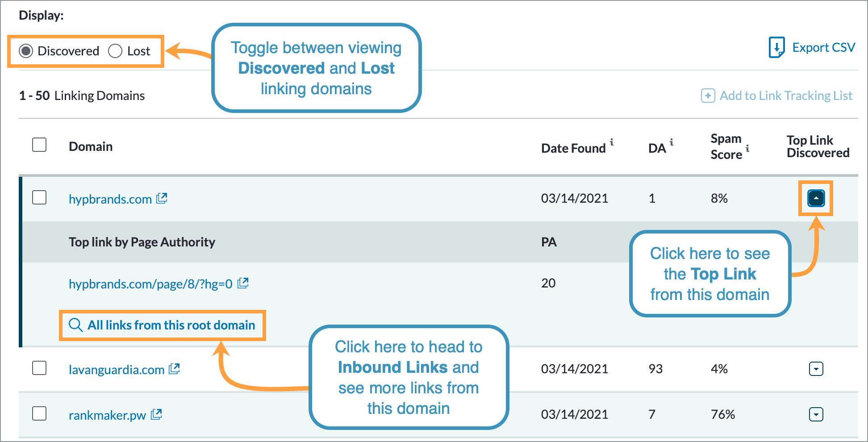The height and width of the screenshot is (442, 868).
Task: Expand the Top Link for lavanguardia.com
Action: point(816,369)
